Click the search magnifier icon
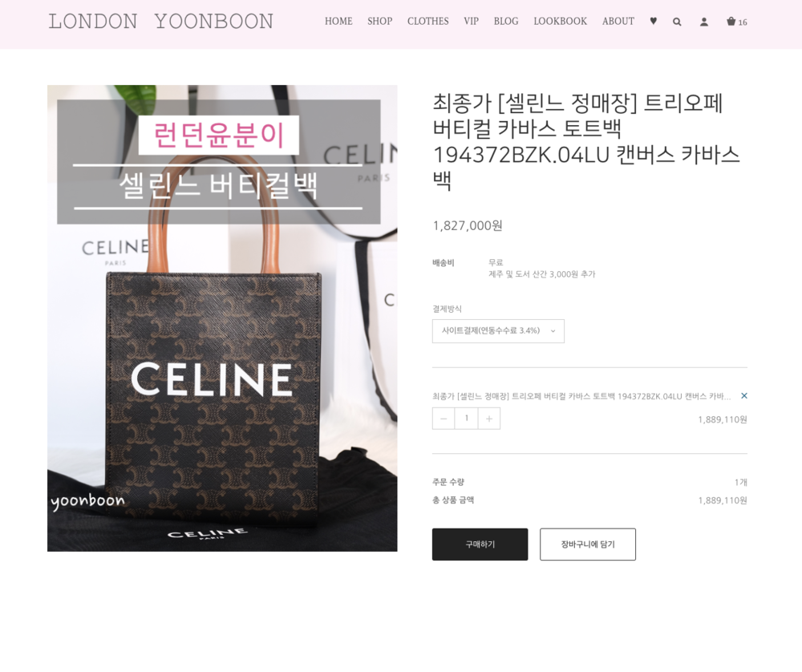802x672 pixels. coord(677,22)
